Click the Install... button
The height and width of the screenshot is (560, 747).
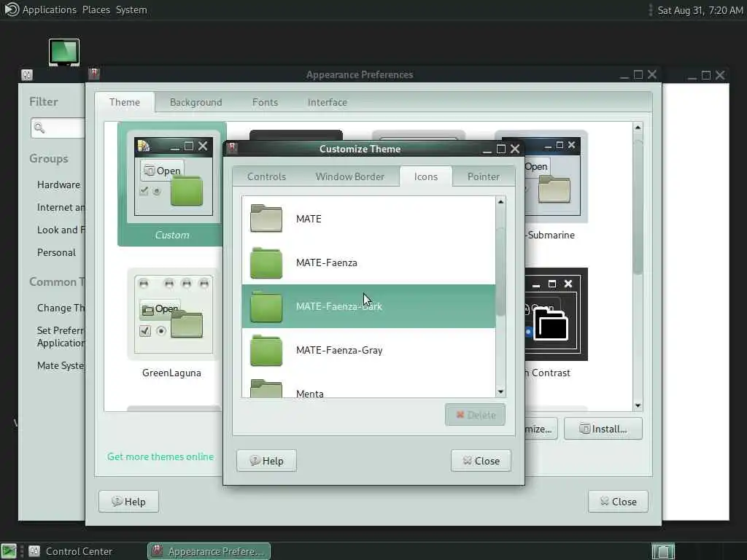[x=603, y=429]
